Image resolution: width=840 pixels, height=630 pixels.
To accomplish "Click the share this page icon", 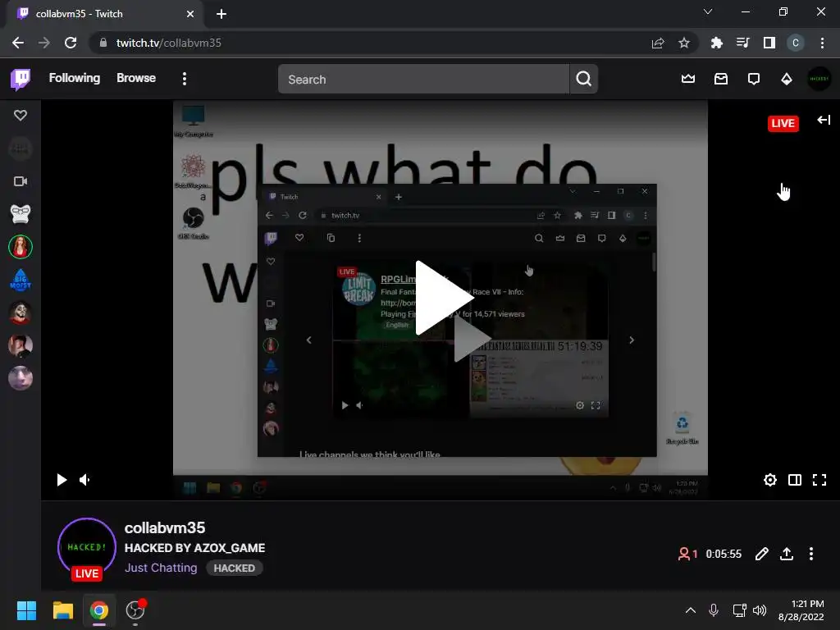I will point(658,43).
